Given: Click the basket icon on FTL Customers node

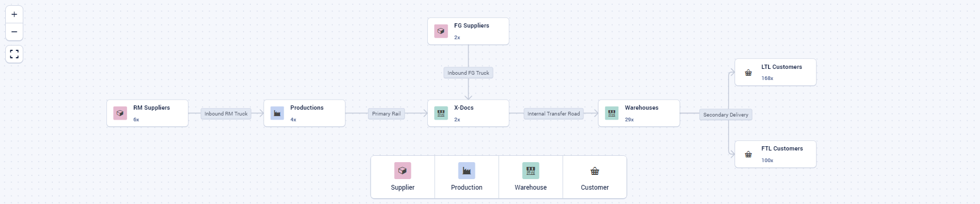Looking at the screenshot, I should coord(748,154).
